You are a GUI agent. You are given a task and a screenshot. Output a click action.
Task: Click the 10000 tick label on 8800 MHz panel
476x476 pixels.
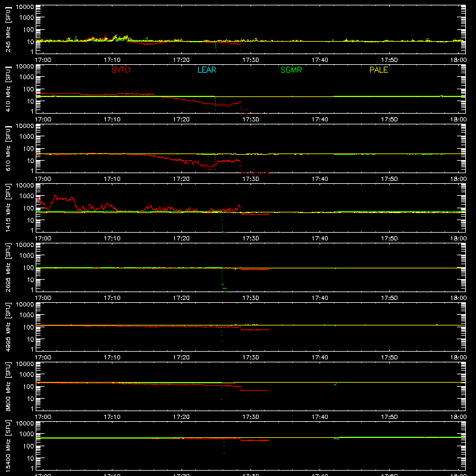point(25,364)
